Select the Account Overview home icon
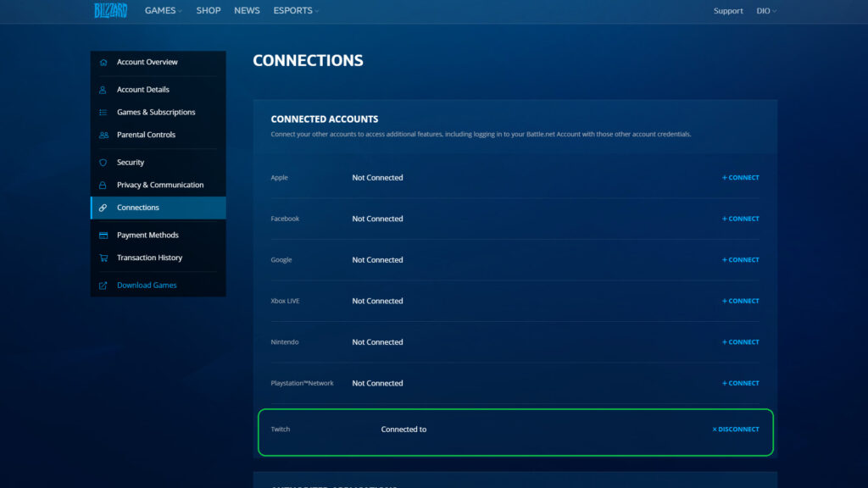The width and height of the screenshot is (868, 488). pyautogui.click(x=103, y=61)
